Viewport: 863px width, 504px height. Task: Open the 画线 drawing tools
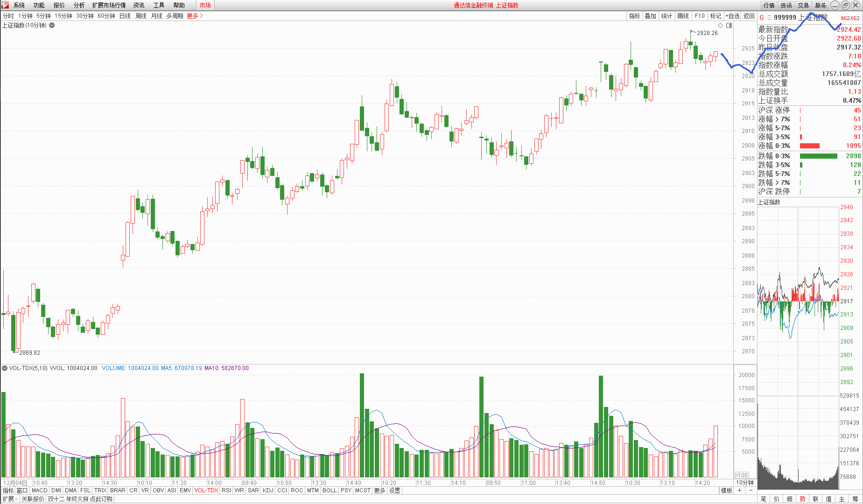coord(683,16)
